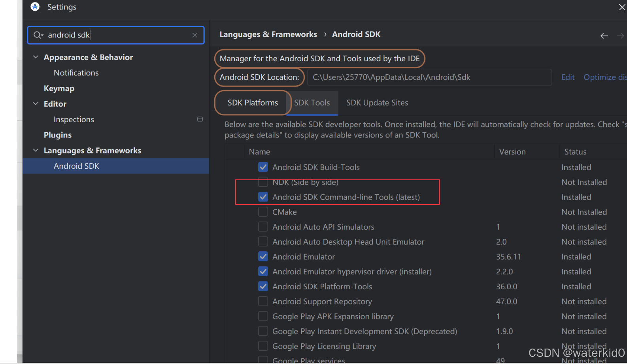
Task: Click the Platform-Tools version 36.0.0
Action: tap(506, 287)
